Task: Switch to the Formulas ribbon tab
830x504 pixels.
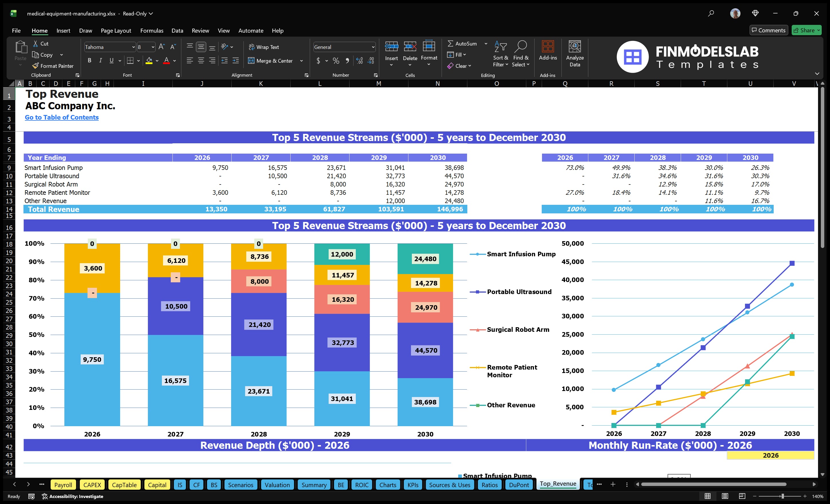Action: pyautogui.click(x=152, y=31)
